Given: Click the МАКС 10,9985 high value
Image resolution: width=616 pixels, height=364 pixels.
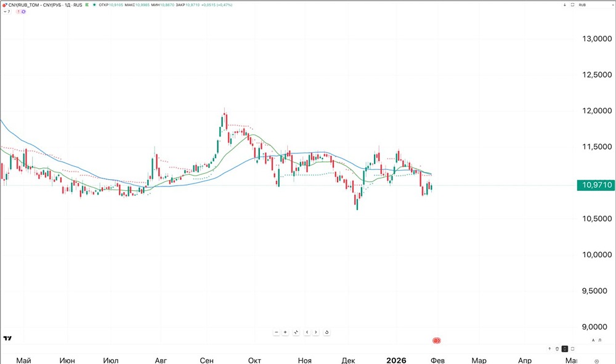Looking at the screenshot, I should click(137, 5).
